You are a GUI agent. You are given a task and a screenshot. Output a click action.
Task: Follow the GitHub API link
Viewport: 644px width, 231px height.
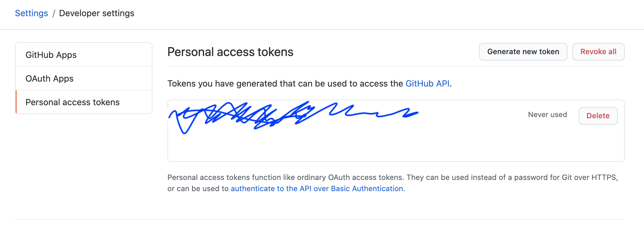pos(427,83)
